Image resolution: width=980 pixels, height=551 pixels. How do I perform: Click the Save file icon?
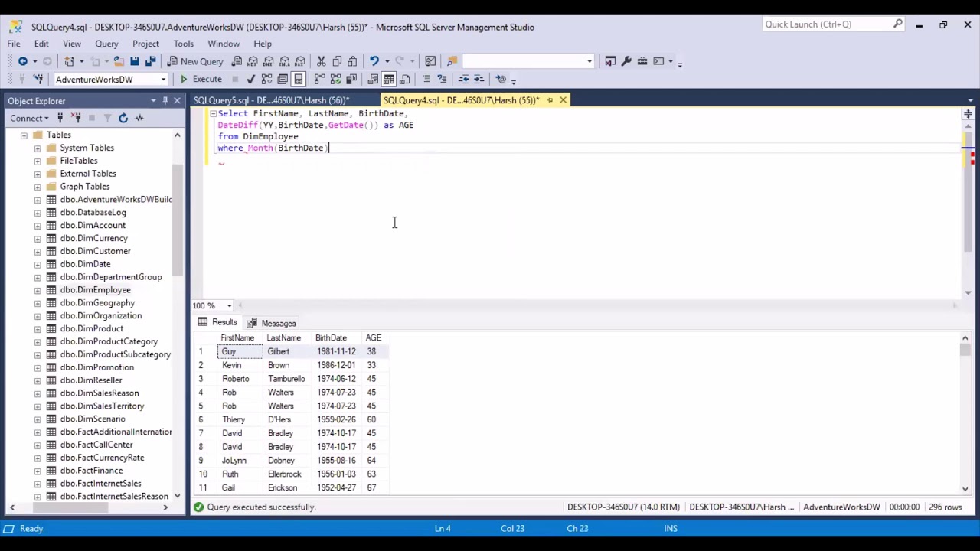(x=134, y=61)
